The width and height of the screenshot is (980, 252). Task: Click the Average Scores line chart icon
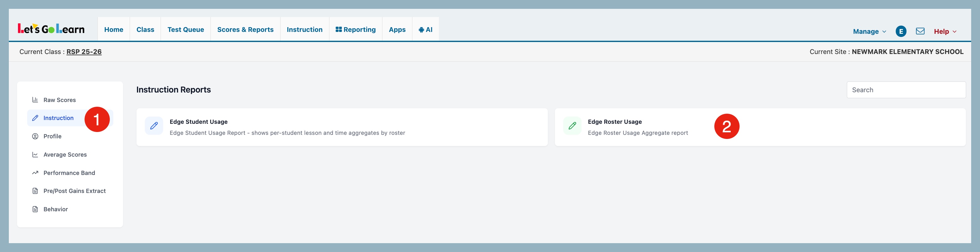pyautogui.click(x=35, y=154)
